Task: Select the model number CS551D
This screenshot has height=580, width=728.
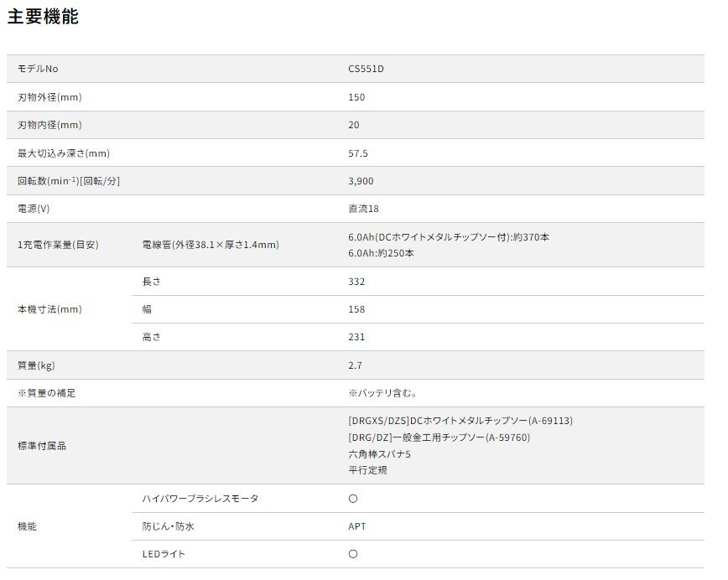Action: [x=366, y=69]
